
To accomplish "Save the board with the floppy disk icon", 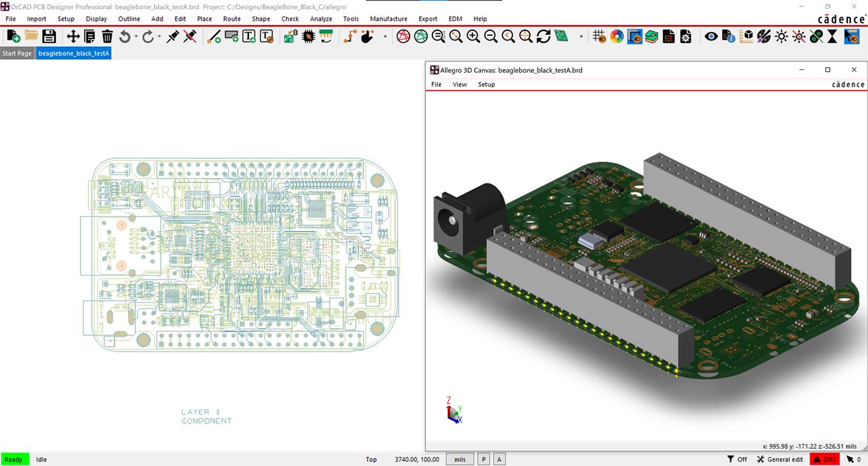I will (x=49, y=36).
